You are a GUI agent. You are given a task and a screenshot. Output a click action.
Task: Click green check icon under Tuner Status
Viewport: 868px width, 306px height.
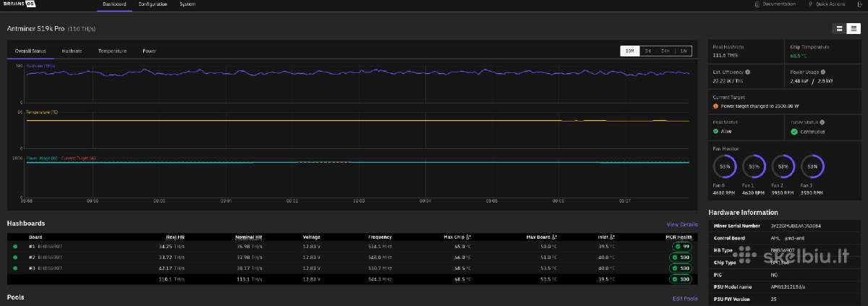(x=794, y=132)
